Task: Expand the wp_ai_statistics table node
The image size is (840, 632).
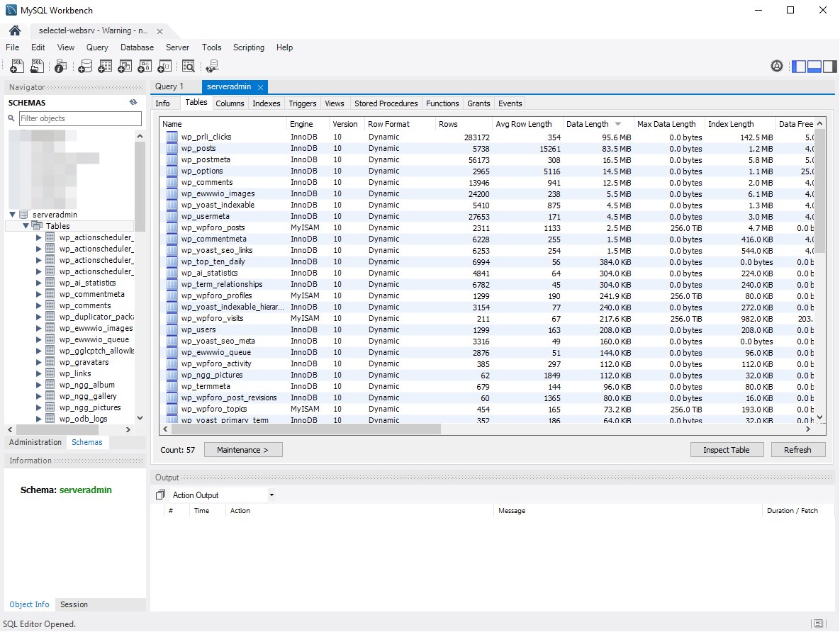Action: tap(38, 283)
